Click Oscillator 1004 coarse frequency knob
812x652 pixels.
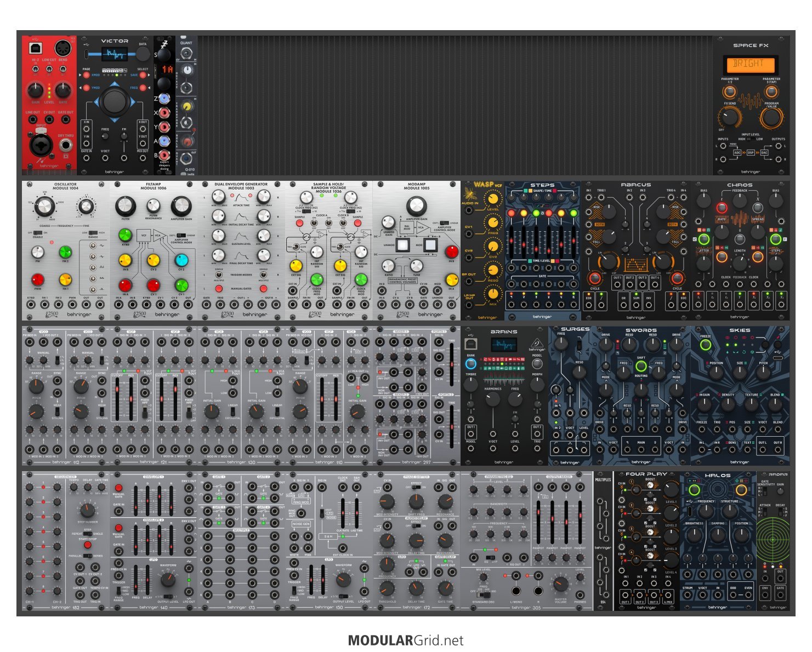(45, 207)
